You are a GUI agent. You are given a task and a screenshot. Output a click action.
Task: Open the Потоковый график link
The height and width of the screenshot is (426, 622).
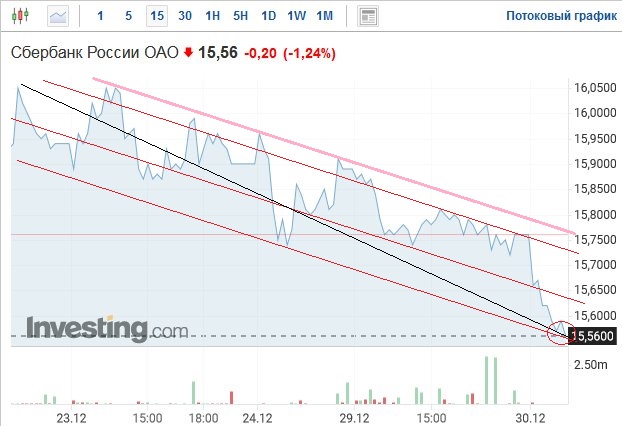click(562, 16)
